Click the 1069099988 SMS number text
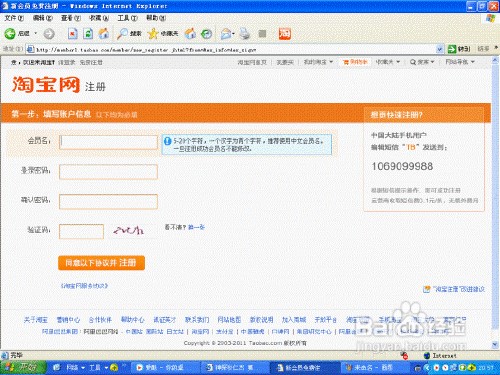The height and width of the screenshot is (375, 500). point(402,166)
